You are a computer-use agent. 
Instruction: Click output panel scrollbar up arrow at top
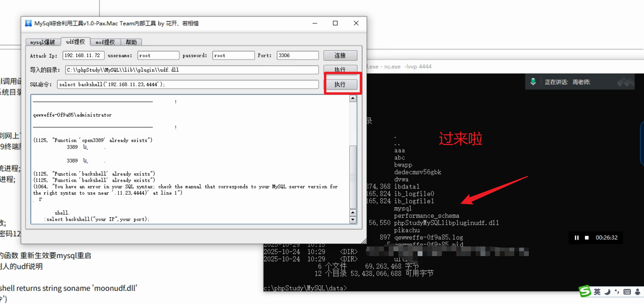[353, 99]
